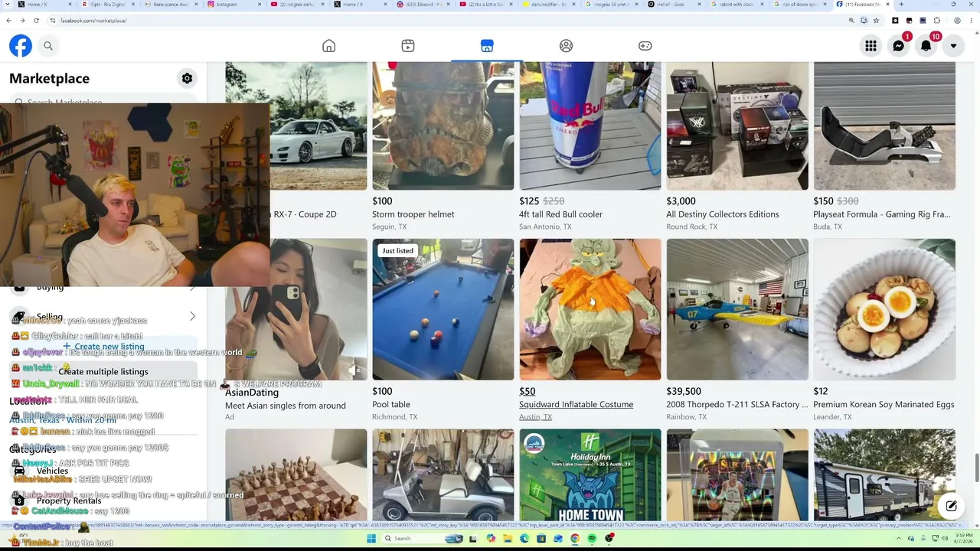Open Microsoft Edge from taskbar
This screenshot has width=980, height=551.
coord(524,539)
